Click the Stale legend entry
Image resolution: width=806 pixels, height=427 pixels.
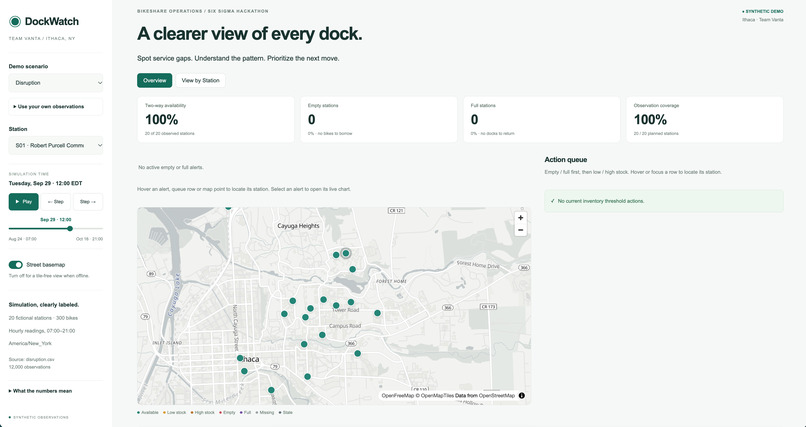coord(285,413)
